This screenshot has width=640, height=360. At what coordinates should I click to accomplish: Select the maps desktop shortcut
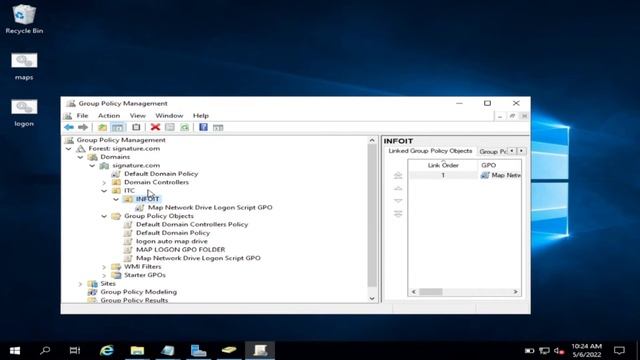(x=24, y=66)
